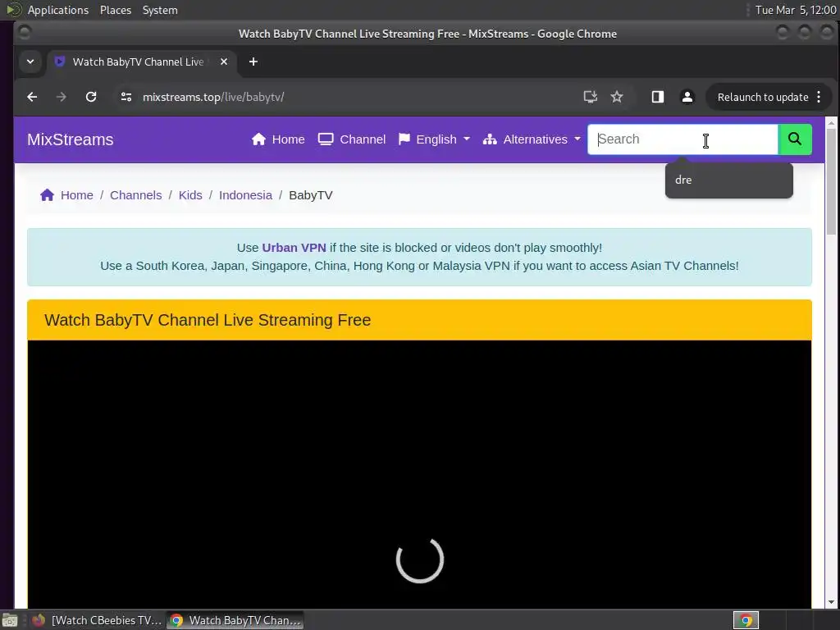The image size is (840, 630).
Task: Click the heading Watch BabyTV Channel Live Streaming Free
Action: tap(208, 320)
